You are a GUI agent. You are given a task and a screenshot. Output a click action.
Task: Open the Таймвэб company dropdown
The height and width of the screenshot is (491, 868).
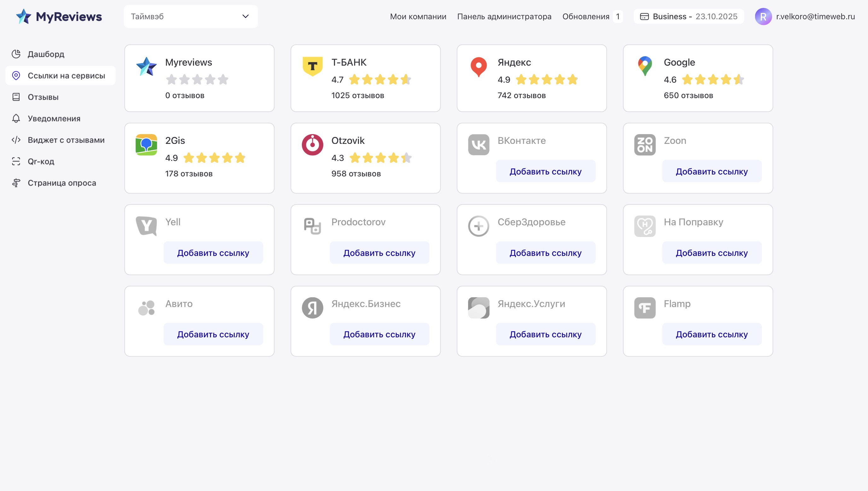tap(191, 16)
